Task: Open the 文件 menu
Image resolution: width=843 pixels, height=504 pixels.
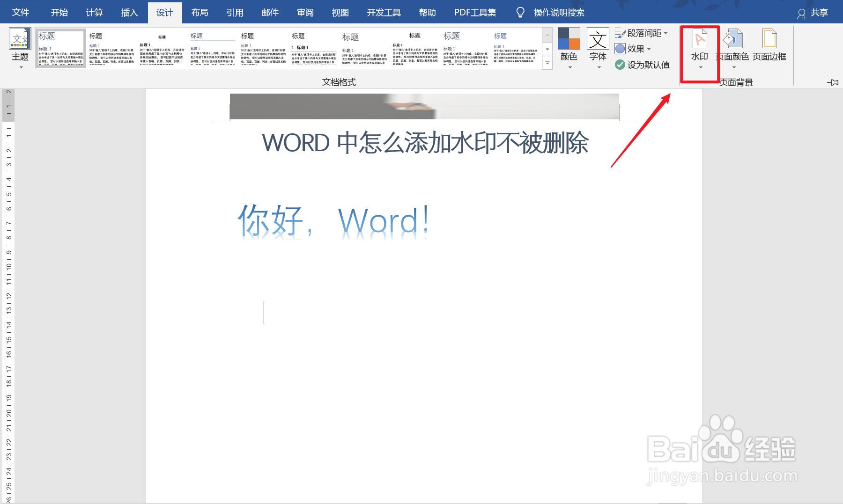Action: 20,12
